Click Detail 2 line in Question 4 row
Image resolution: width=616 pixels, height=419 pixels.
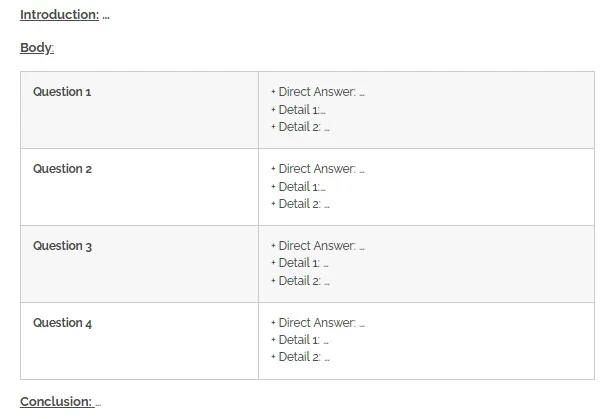point(300,357)
